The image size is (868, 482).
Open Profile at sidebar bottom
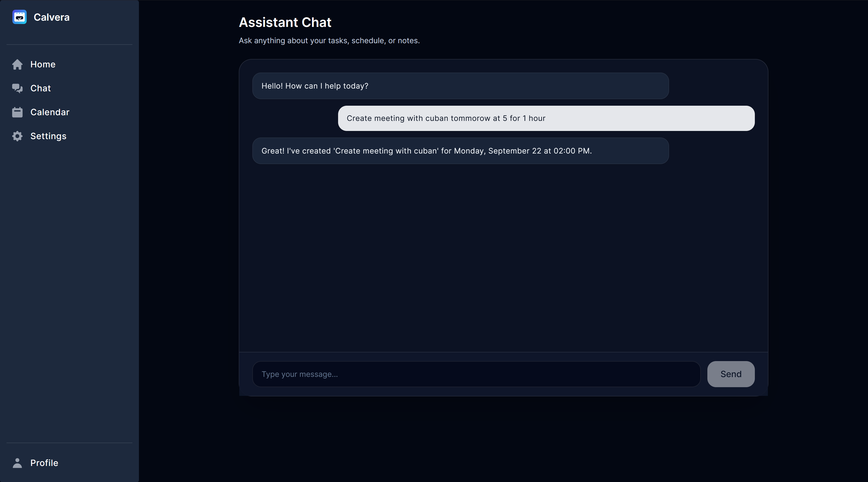(x=44, y=463)
